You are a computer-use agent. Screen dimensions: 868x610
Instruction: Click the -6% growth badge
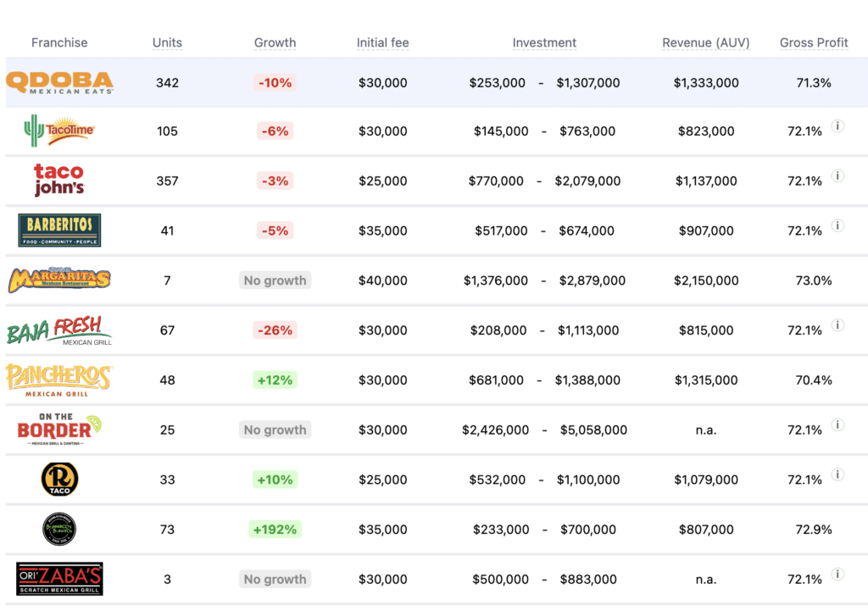point(275,131)
